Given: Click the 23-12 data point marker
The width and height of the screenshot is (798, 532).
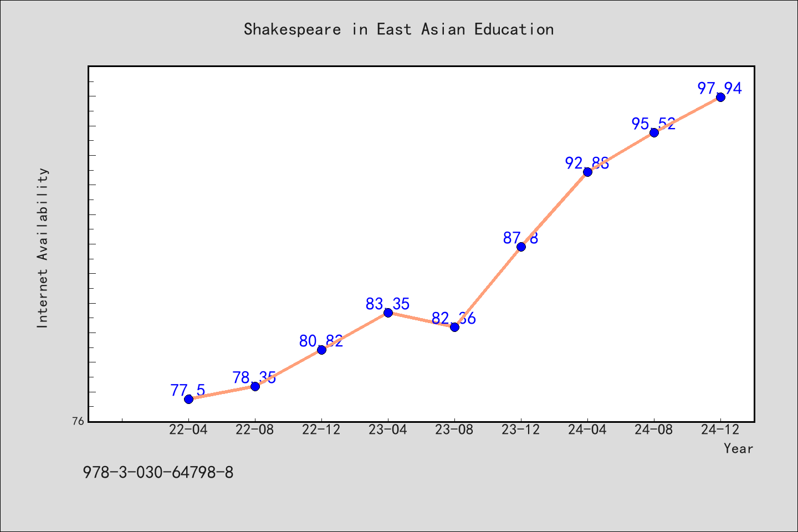Looking at the screenshot, I should point(521,247).
